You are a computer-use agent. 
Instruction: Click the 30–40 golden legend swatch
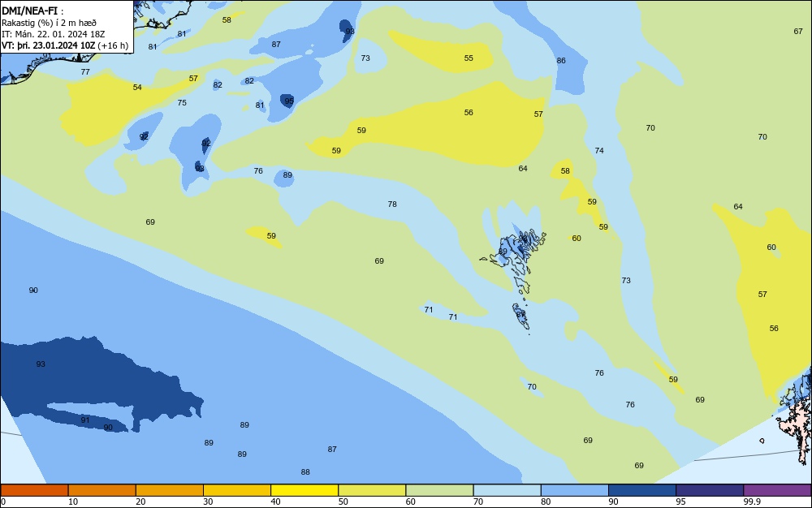point(237,490)
